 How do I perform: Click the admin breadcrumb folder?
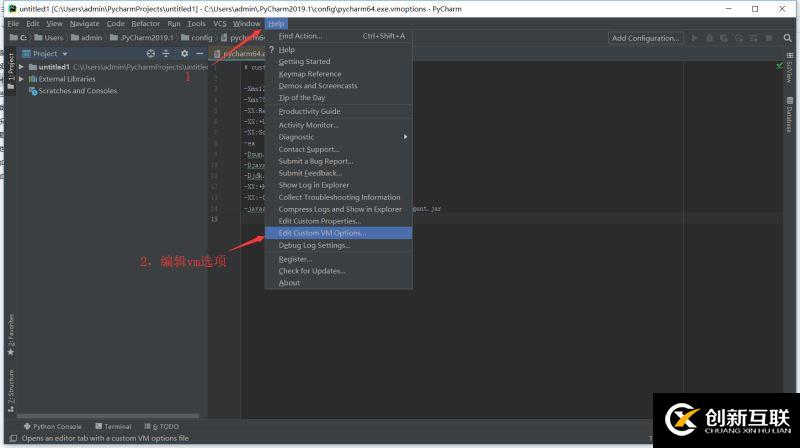(87, 38)
